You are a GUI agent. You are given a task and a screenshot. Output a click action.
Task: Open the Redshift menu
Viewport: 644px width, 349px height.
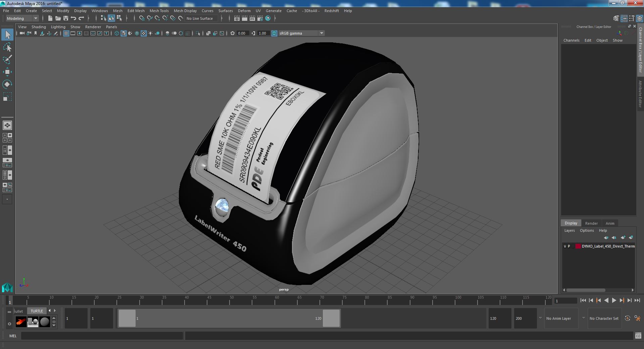pyautogui.click(x=332, y=11)
